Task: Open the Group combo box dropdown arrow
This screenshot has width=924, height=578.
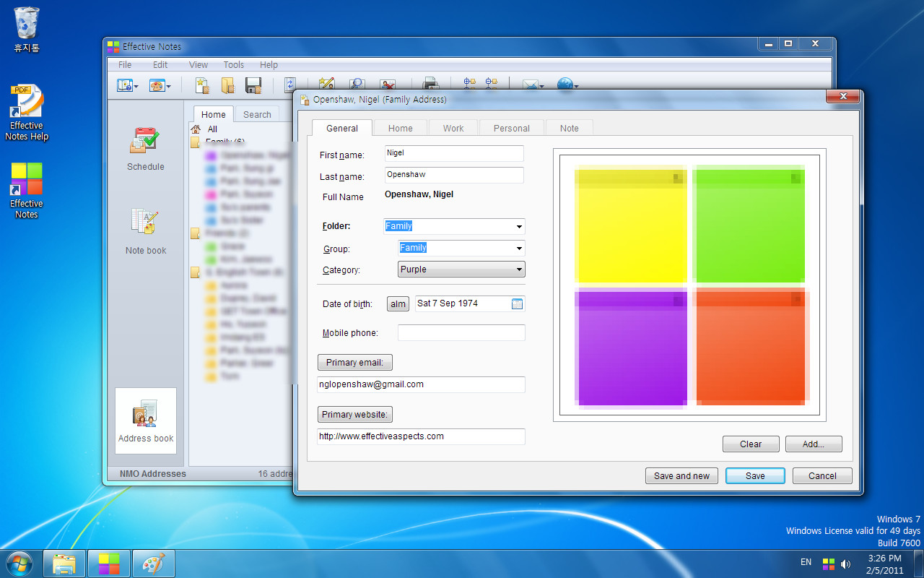Action: 519,249
